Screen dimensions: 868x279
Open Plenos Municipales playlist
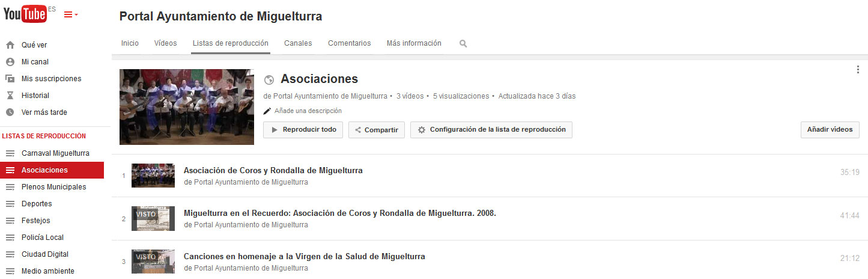click(x=53, y=187)
